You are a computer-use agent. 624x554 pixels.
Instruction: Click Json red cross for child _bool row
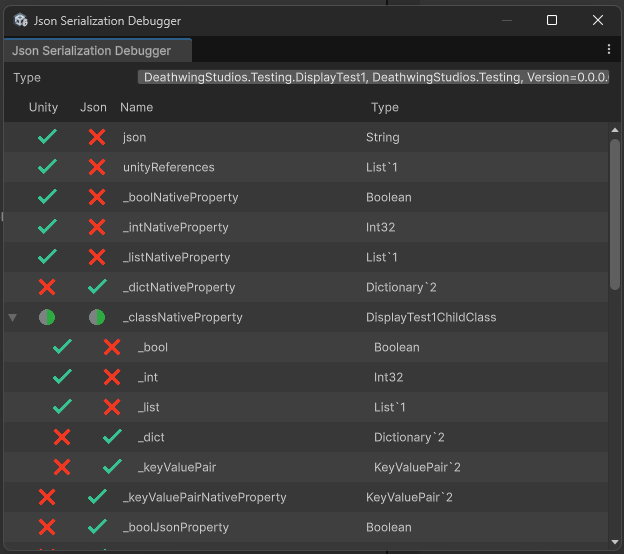[x=112, y=347]
